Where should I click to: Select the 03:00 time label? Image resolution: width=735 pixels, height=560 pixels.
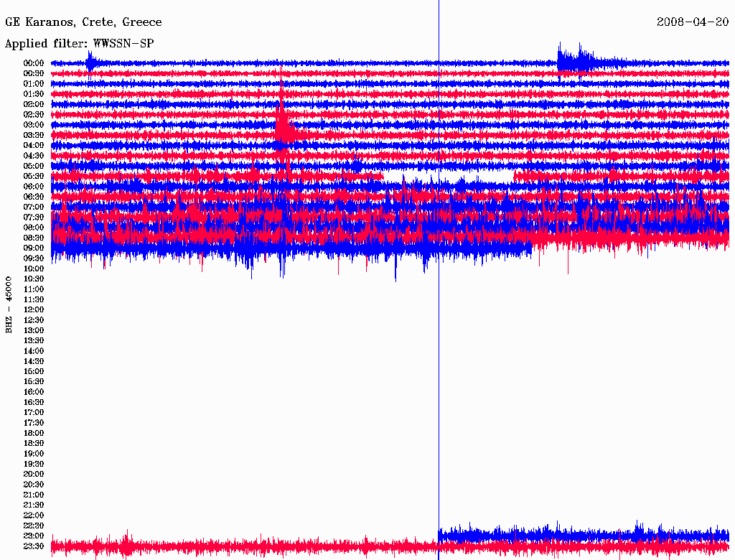(34, 125)
